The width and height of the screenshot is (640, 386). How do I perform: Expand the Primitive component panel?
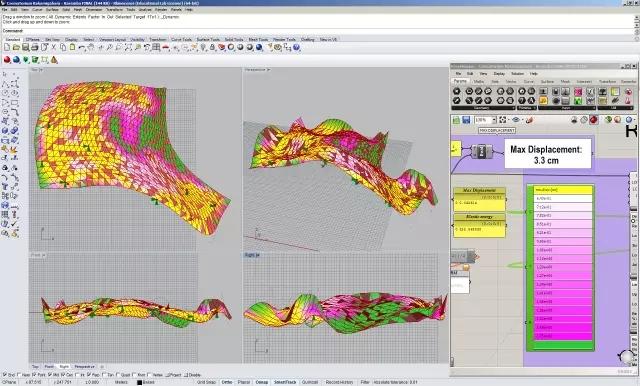coord(527,108)
